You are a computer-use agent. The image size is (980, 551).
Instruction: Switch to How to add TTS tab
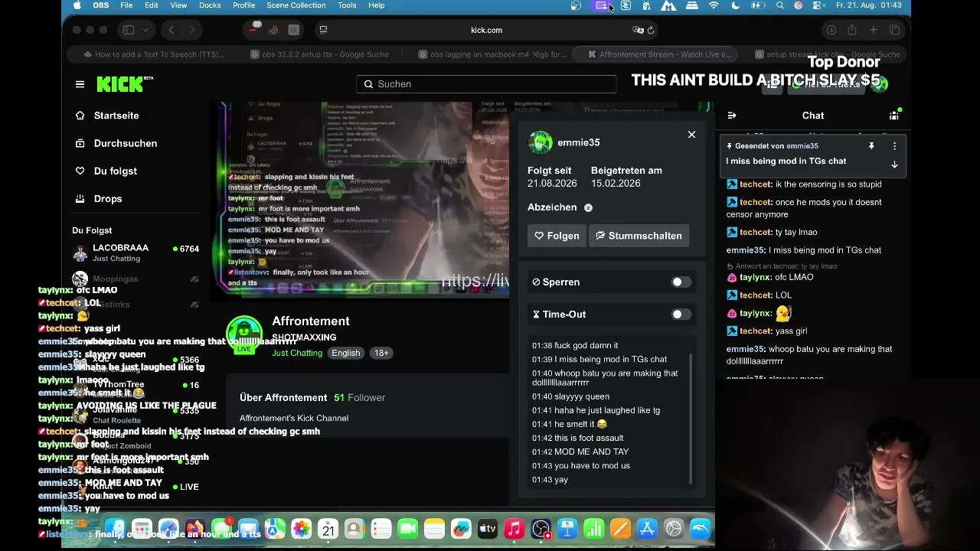coord(153,54)
